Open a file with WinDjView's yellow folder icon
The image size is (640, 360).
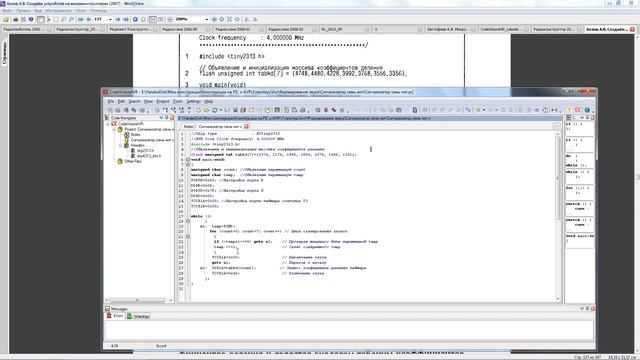point(6,19)
